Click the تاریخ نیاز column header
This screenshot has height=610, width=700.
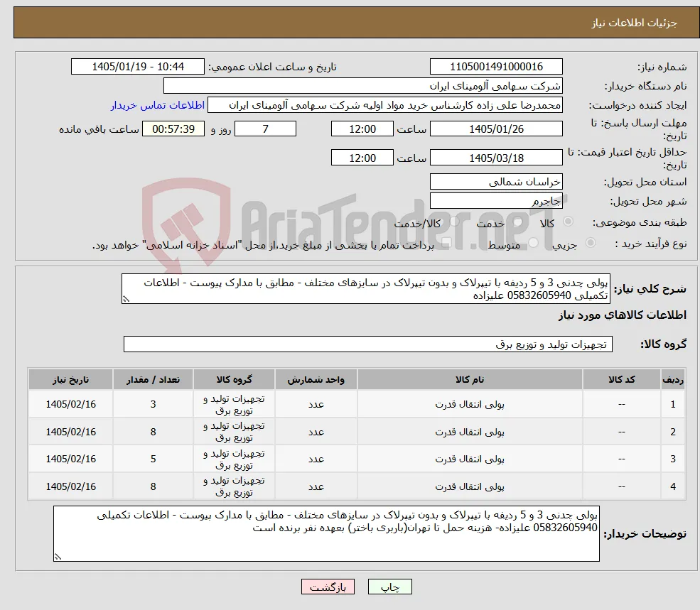[70, 379]
